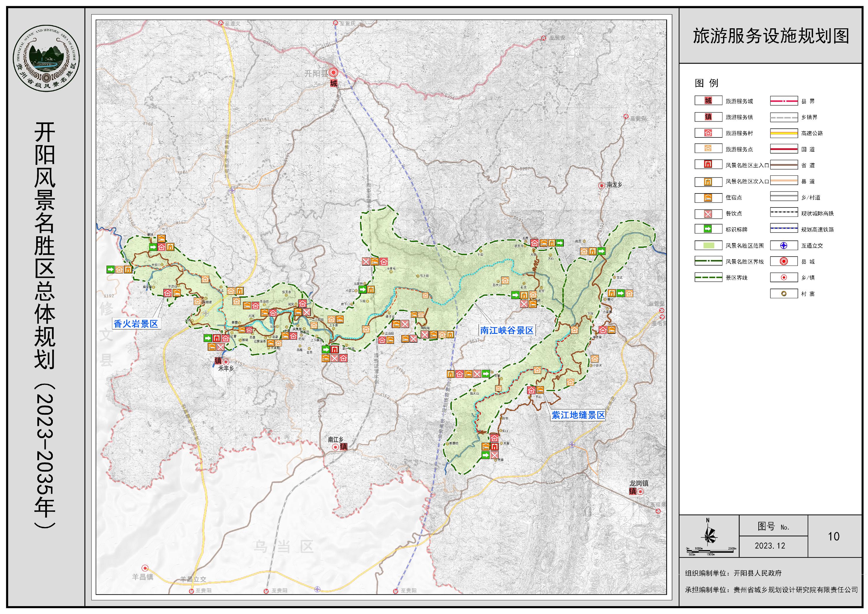Screen dimensions: 868x614
Task: Click the 旅游服务城 legend icon
Action: [x=708, y=101]
